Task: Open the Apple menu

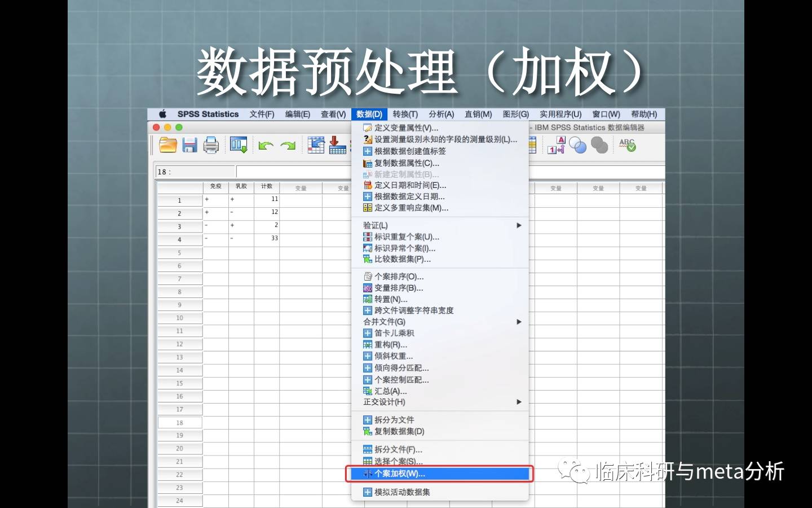Action: 163,114
